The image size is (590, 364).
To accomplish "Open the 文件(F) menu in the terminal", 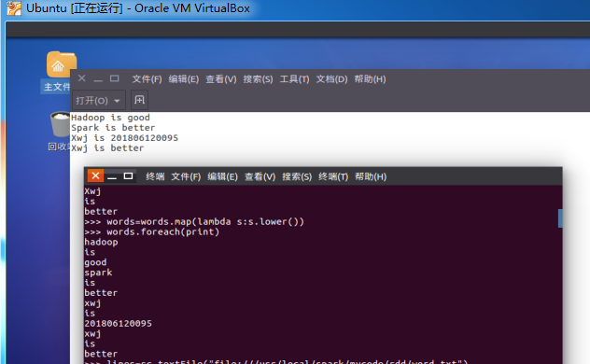I will 186,176.
